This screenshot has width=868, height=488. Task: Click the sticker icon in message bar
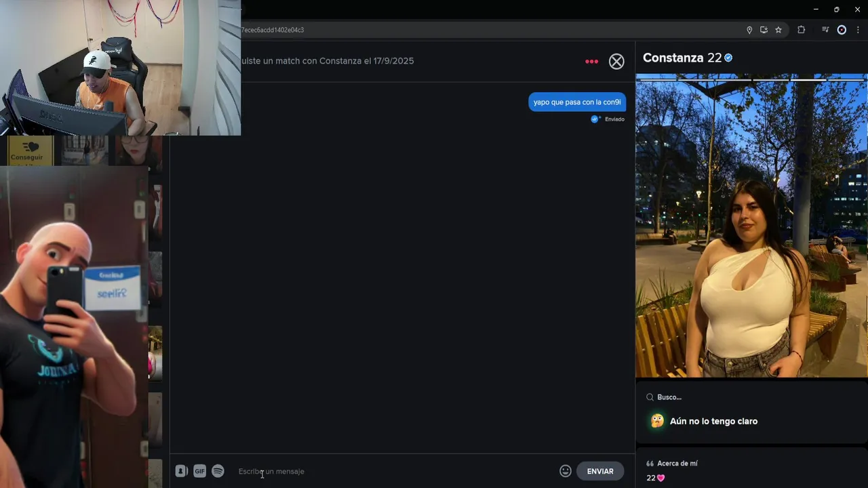click(181, 471)
